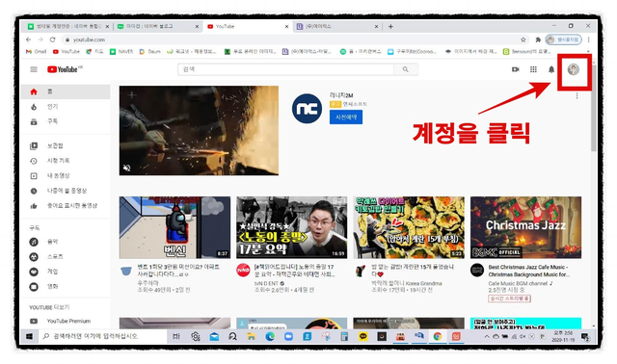617x364 pixels.
Task: Unmute the featured ad video
Action: 126,168
